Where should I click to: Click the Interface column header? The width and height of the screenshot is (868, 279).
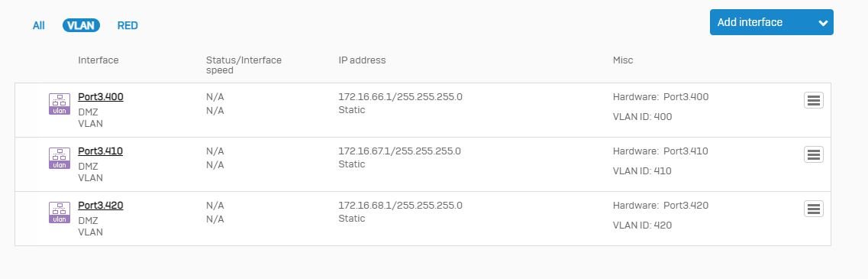click(98, 60)
